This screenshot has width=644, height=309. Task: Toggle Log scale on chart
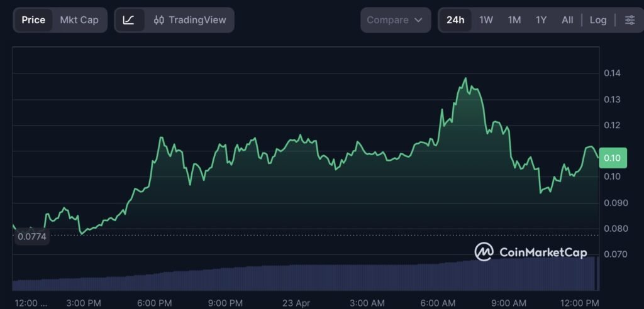click(598, 20)
